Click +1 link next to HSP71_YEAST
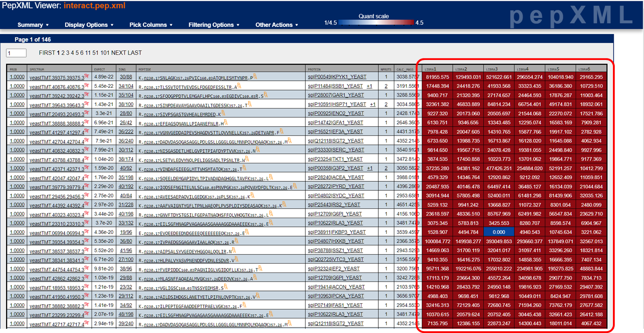Image resolution: width=644 pixels, height=333 pixels. 373,104
